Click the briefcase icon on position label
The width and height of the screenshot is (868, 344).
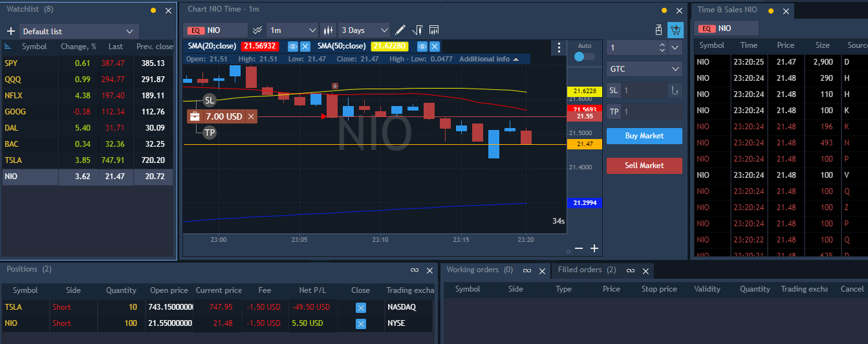coord(195,116)
